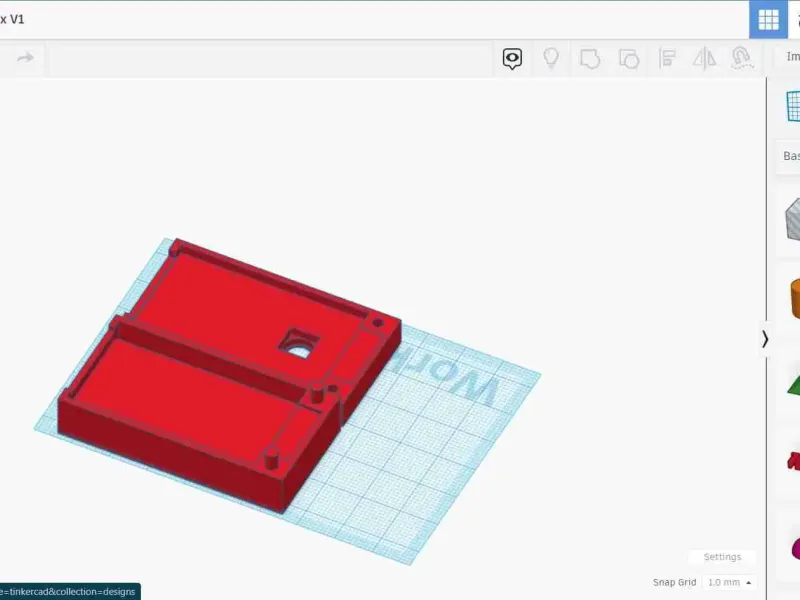The height and width of the screenshot is (600, 800).
Task: Toggle show all lightbulb icon
Action: point(551,58)
